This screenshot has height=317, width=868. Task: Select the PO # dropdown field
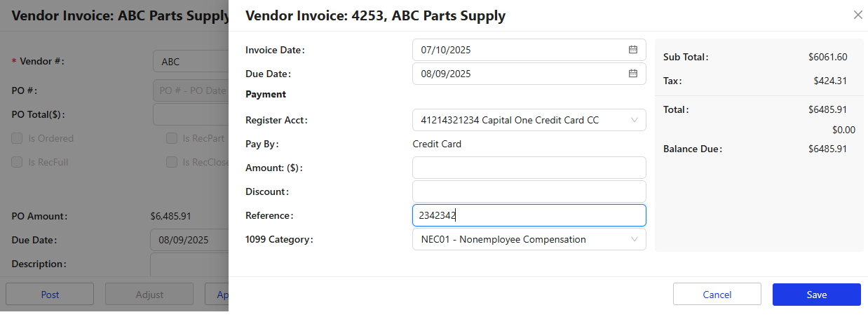click(191, 90)
